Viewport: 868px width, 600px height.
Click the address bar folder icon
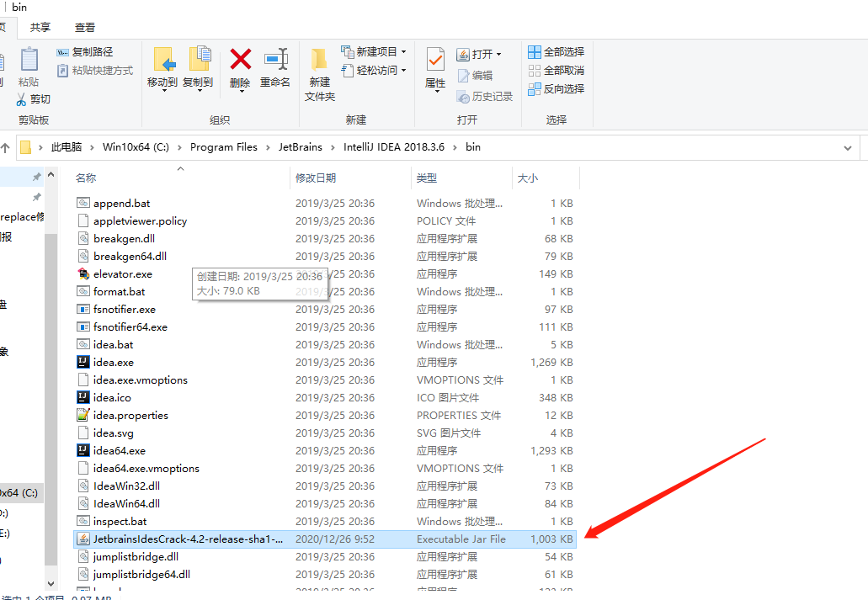point(25,147)
